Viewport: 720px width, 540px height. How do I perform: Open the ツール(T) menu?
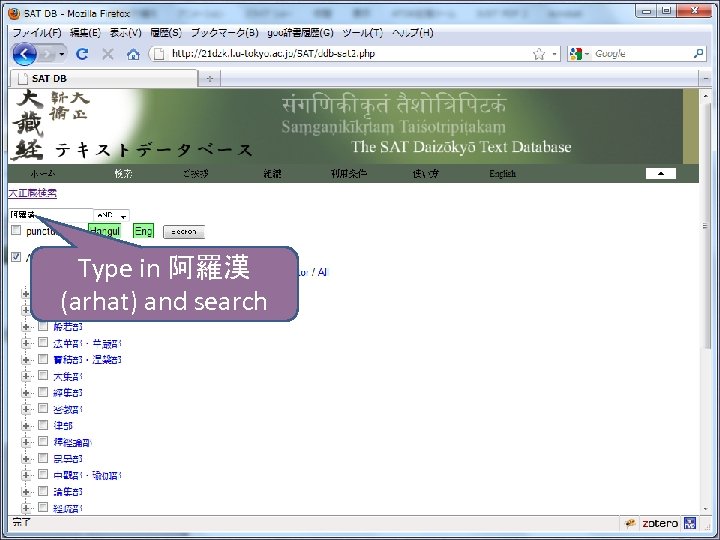coord(363,33)
